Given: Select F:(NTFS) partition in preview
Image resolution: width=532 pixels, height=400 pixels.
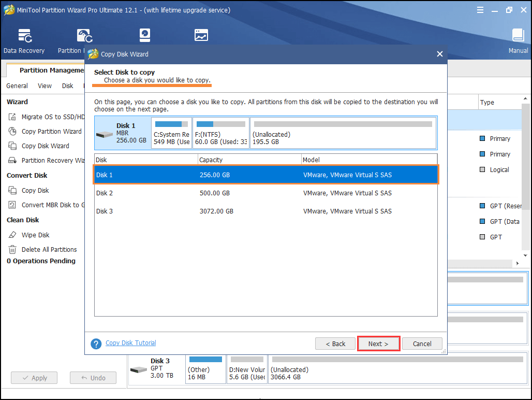Looking at the screenshot, I should (x=221, y=133).
